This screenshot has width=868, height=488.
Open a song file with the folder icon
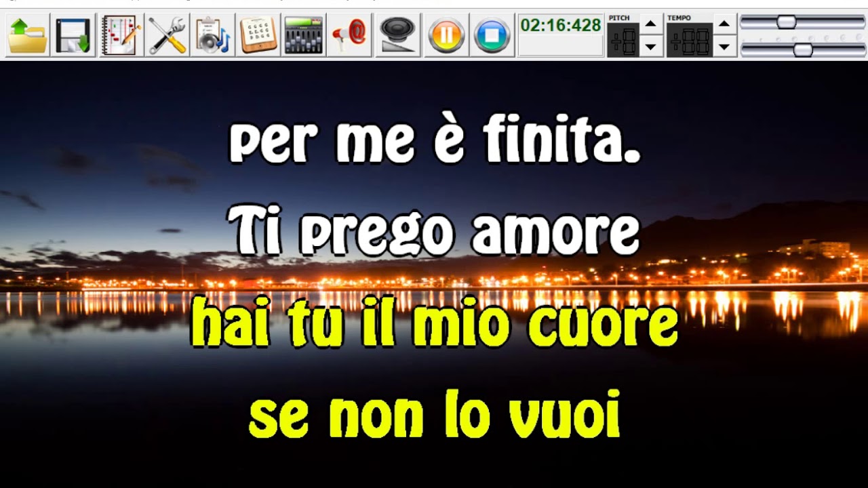coord(28,35)
